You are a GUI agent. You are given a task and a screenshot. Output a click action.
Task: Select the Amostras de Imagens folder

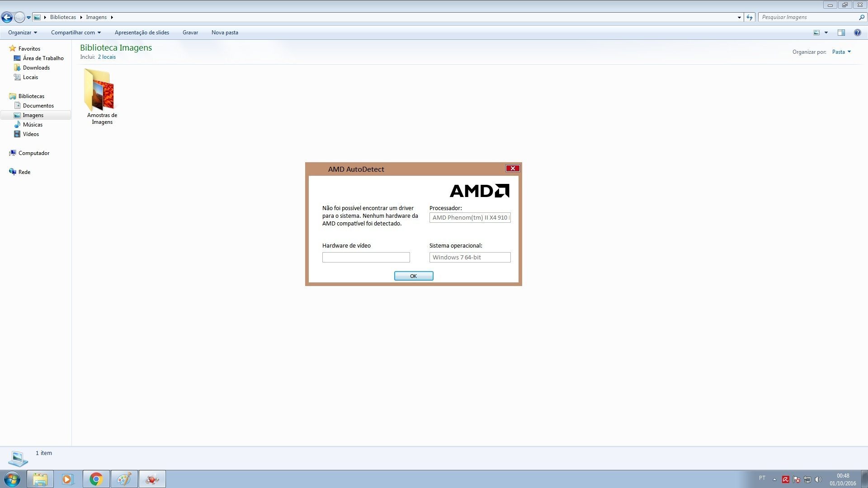(x=102, y=97)
